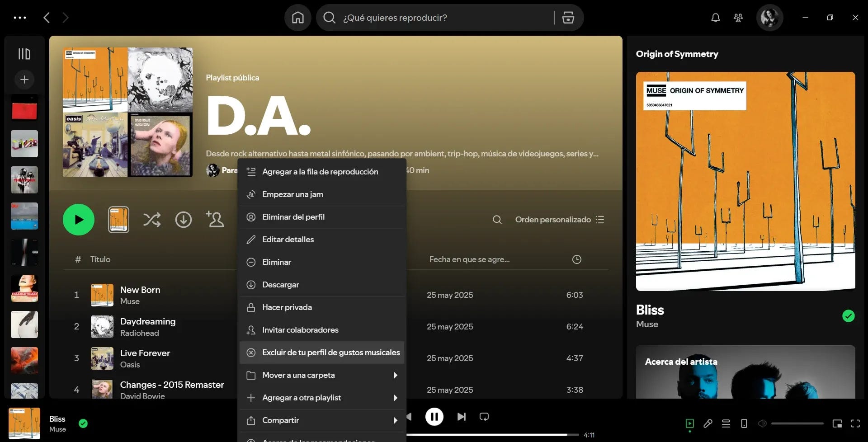The width and height of the screenshot is (868, 442).
Task: Go forward with the right arrow
Action: [x=66, y=18]
